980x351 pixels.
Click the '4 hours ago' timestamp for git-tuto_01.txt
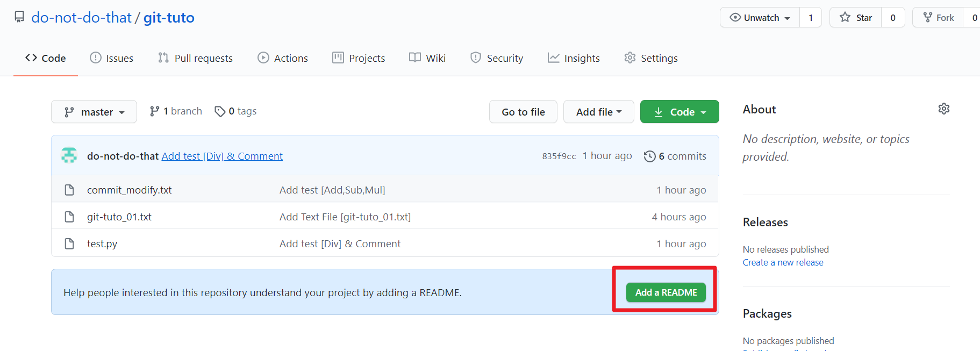coord(679,217)
